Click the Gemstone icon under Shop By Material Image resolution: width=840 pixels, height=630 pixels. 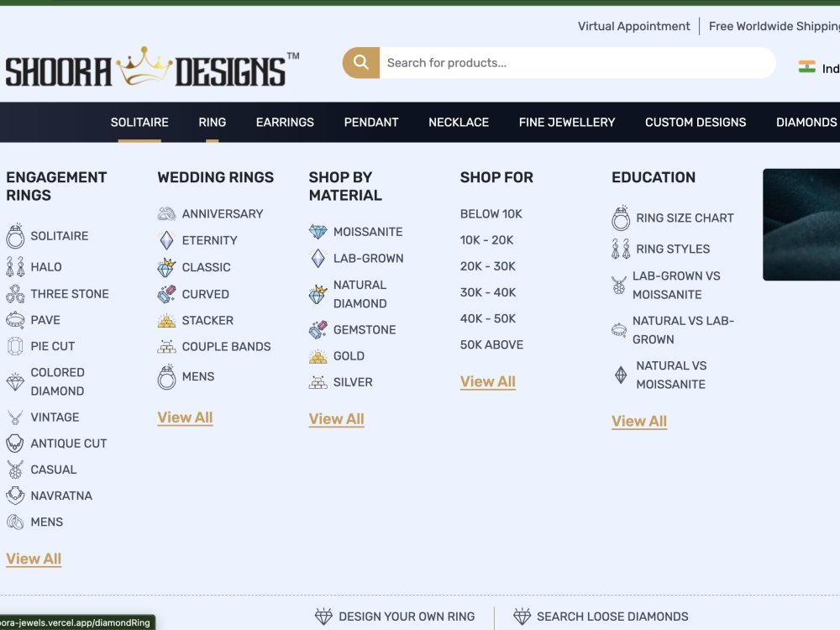click(x=318, y=329)
